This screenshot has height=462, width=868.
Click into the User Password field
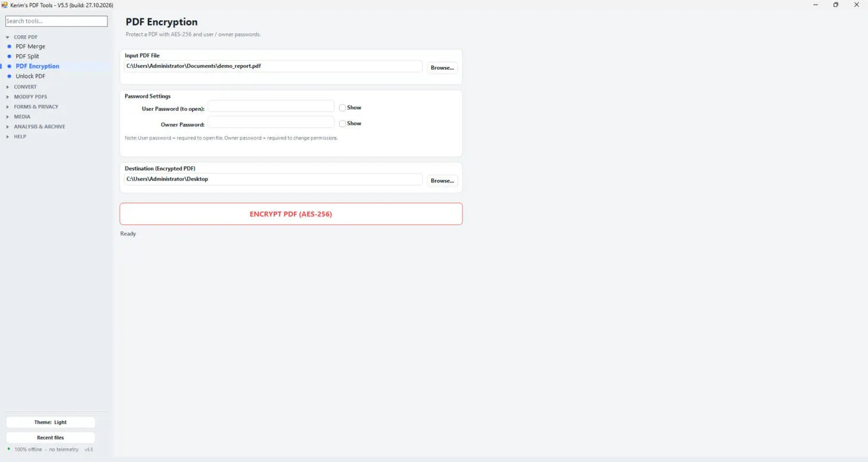click(271, 106)
